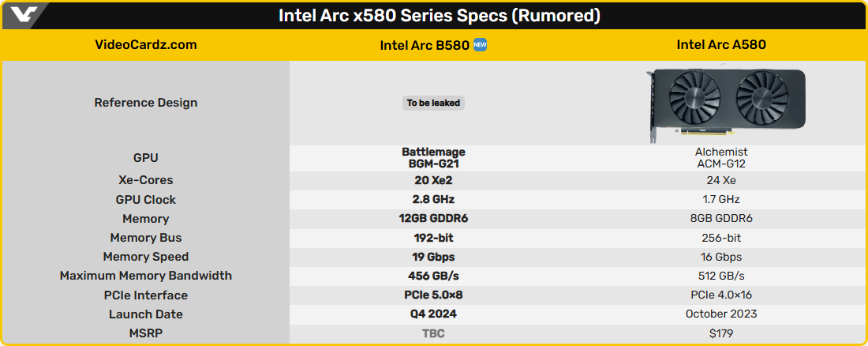
Task: Click the 2.8 GHz GPU clock value
Action: pyautogui.click(x=433, y=199)
